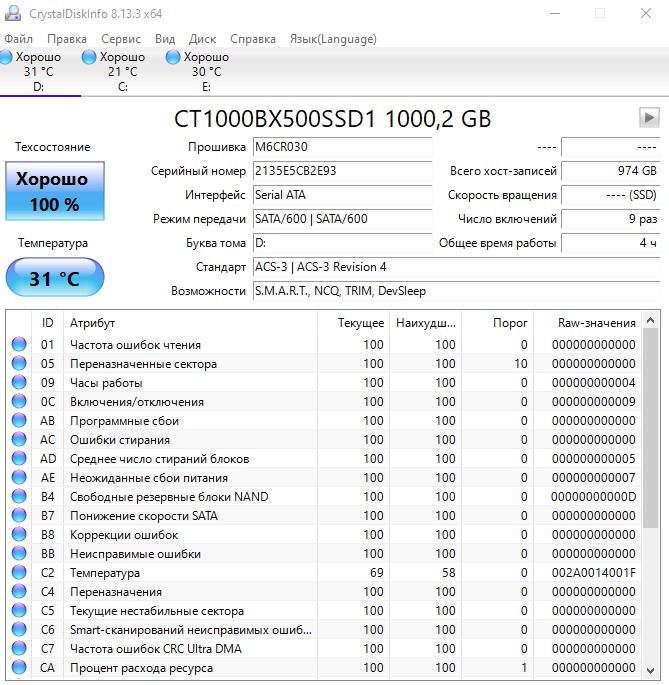This screenshot has width=669, height=685.
Task: Select disk E: tab at 30 °C
Action: (x=206, y=72)
